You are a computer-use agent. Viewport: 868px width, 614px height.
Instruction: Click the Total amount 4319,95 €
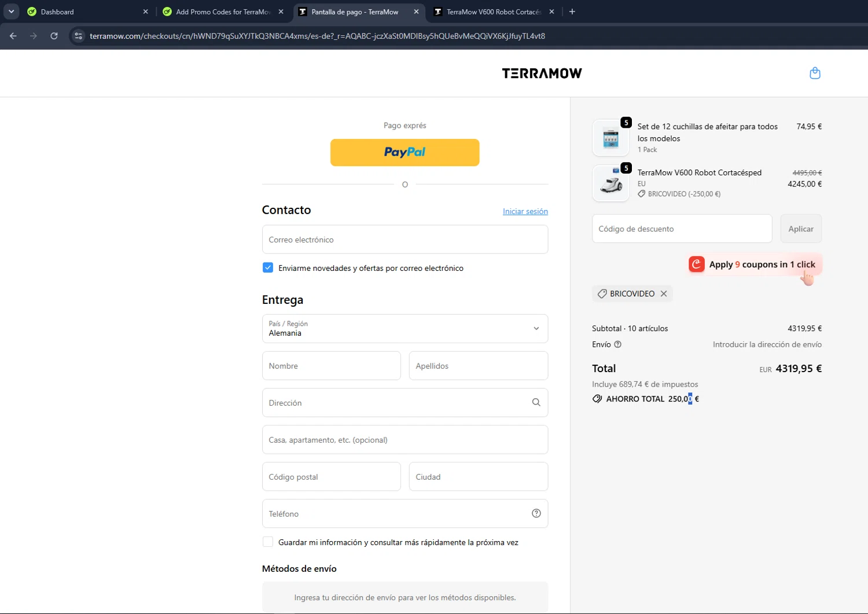(799, 369)
